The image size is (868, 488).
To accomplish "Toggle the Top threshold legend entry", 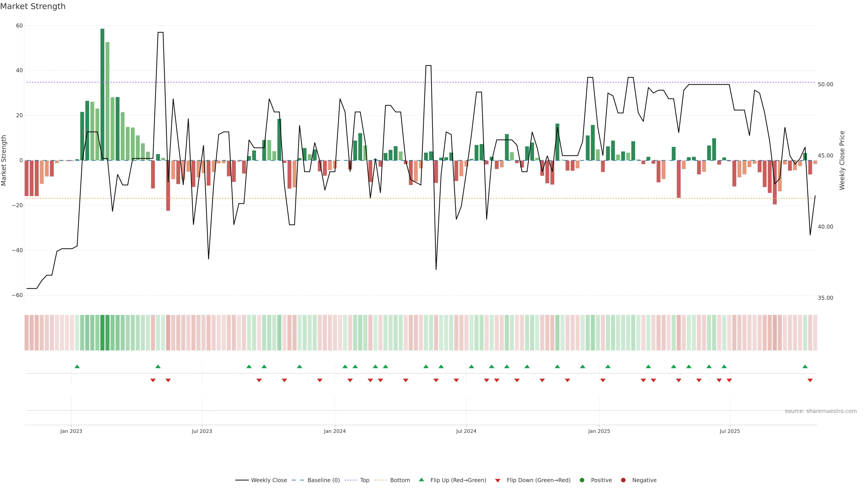I will 364,480.
